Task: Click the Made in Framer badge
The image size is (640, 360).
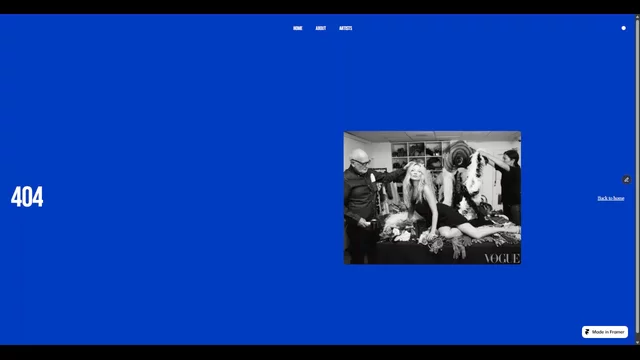Action: click(605, 332)
